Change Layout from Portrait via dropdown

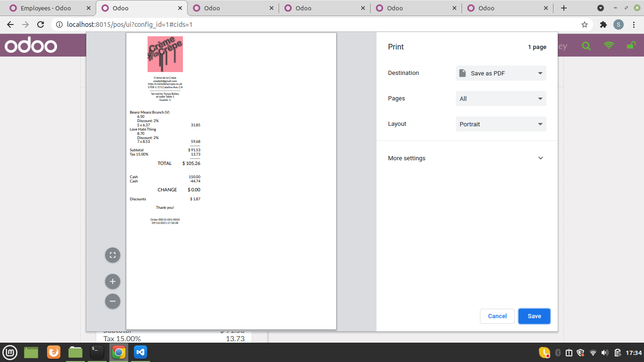(x=501, y=124)
